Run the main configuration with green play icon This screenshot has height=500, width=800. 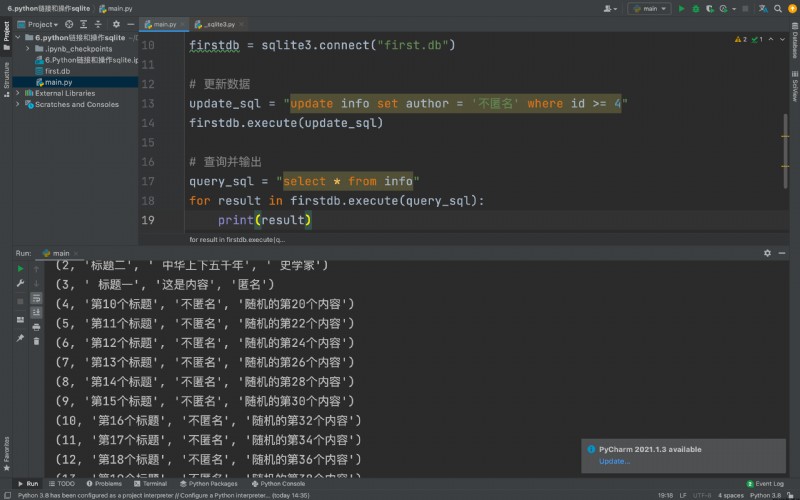click(x=681, y=9)
